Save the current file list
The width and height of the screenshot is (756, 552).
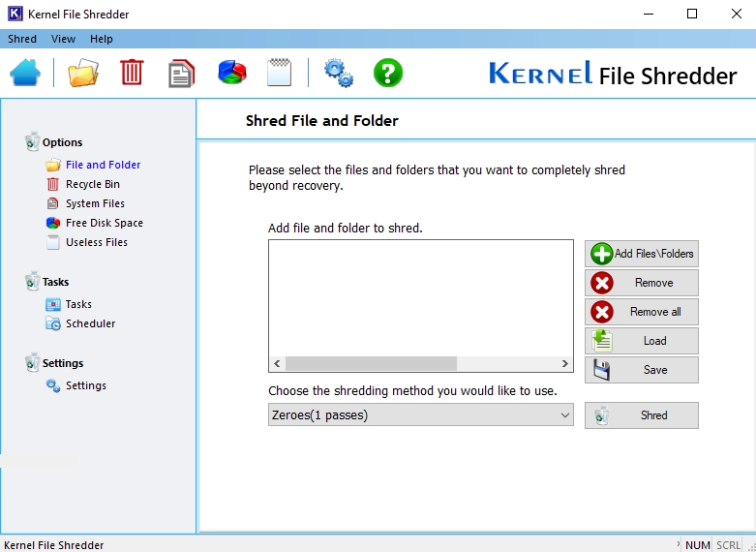[641, 370]
